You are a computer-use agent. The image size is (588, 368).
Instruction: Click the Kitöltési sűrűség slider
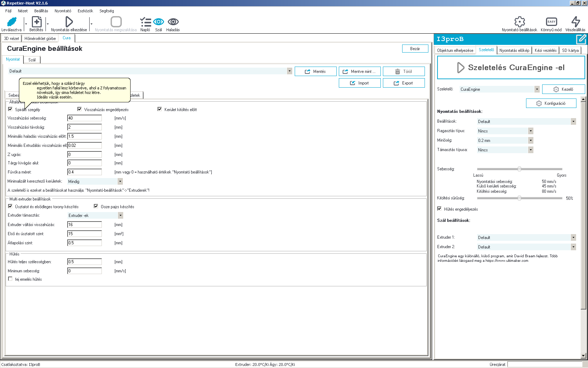pos(519,198)
